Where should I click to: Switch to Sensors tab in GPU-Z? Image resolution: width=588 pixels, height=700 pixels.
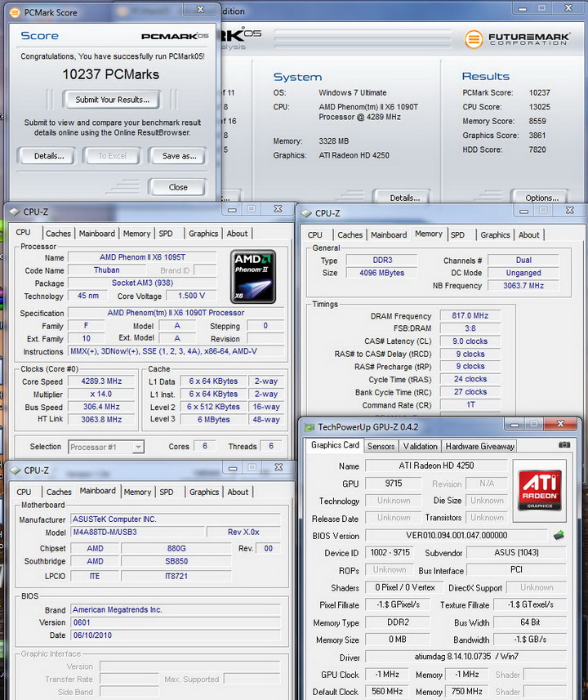(381, 446)
